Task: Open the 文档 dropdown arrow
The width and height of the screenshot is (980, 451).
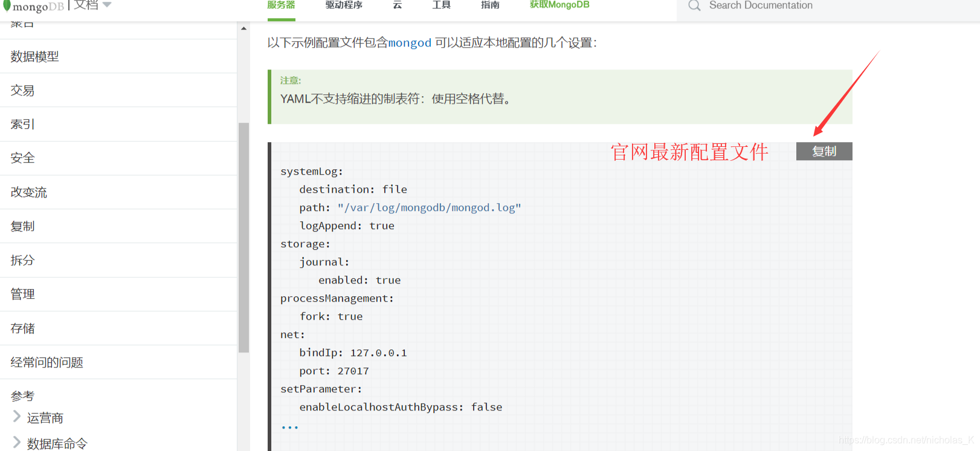Action: [107, 5]
